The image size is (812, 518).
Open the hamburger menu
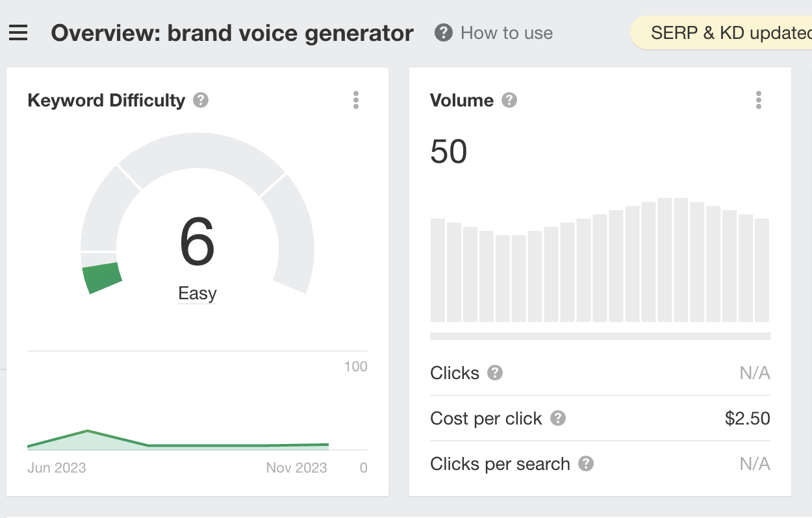18,33
